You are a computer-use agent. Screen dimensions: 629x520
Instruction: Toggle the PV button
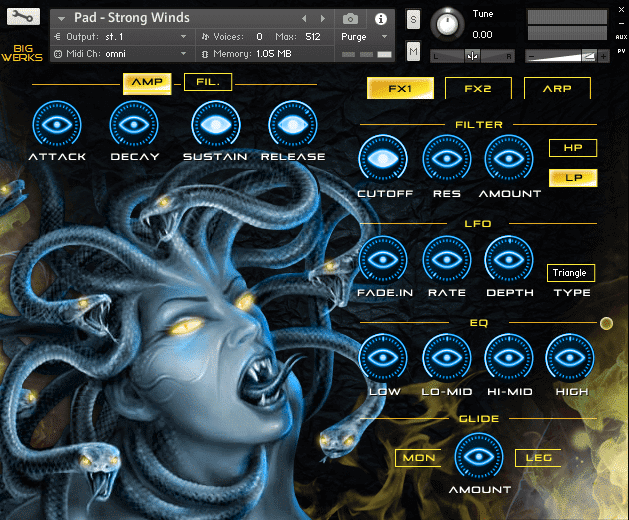click(x=621, y=51)
